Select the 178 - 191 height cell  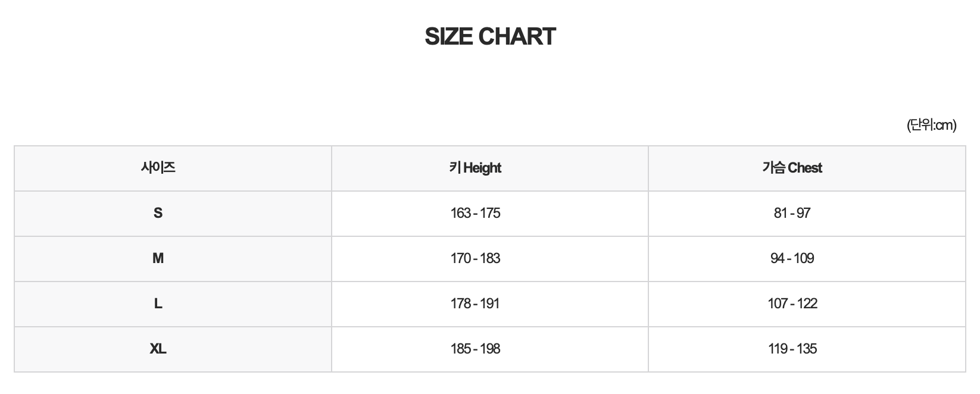pyautogui.click(x=475, y=304)
